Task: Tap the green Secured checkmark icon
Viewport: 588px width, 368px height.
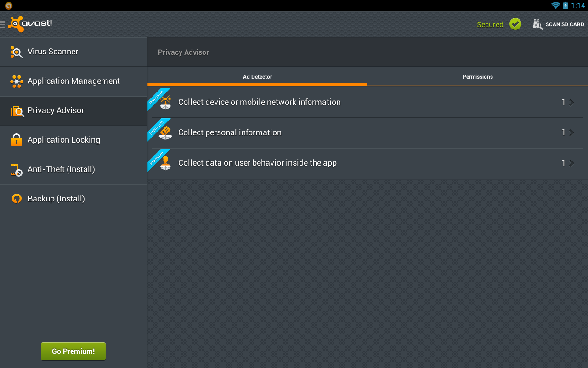Action: coord(515,24)
